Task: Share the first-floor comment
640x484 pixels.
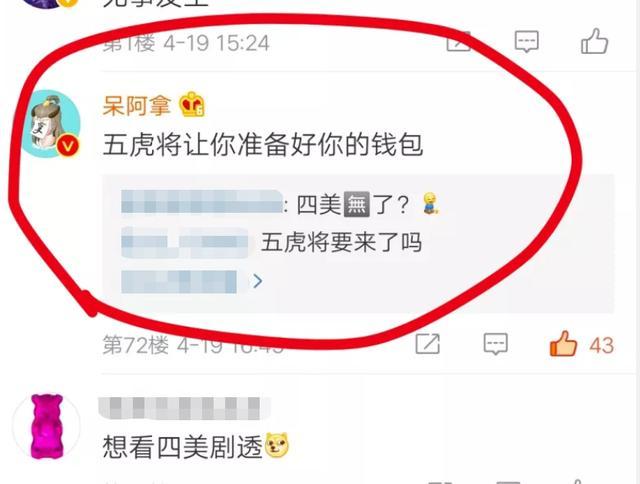Action: pyautogui.click(x=459, y=41)
